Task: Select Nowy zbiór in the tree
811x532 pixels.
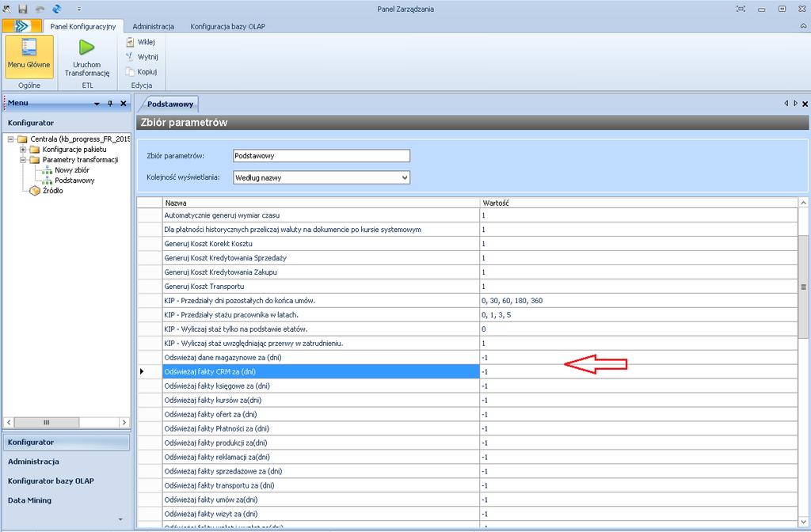Action: (x=72, y=170)
